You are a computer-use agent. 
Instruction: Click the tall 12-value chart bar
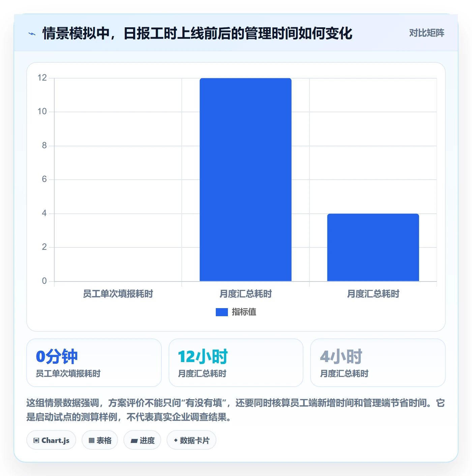(245, 180)
